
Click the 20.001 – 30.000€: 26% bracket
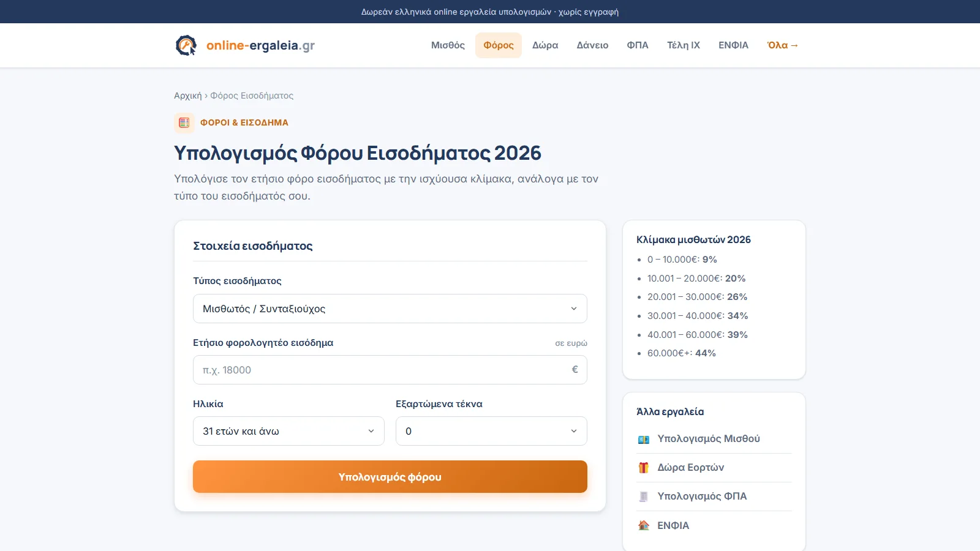coord(697,297)
